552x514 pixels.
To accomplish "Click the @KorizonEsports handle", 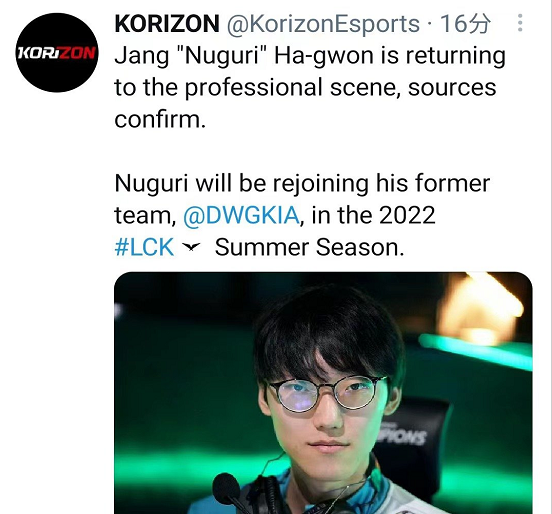I will pyautogui.click(x=323, y=24).
